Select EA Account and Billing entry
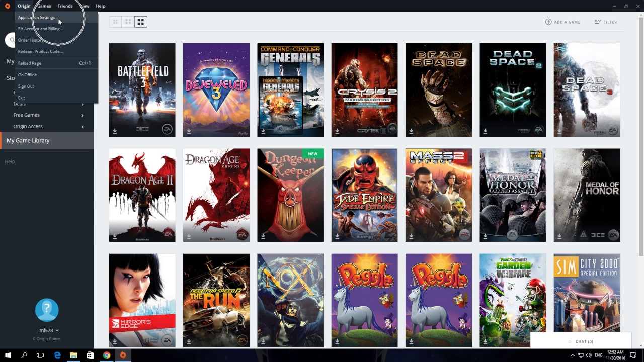The height and width of the screenshot is (362, 644). click(56, 29)
